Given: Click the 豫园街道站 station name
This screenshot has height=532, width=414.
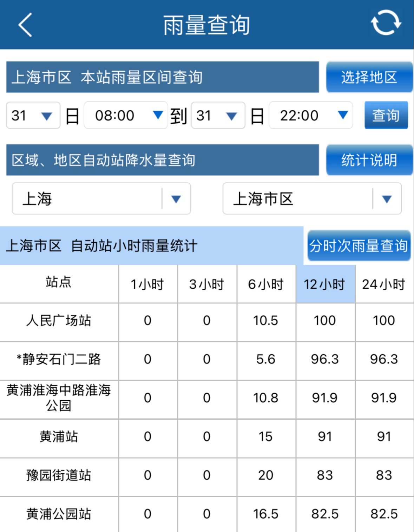Looking at the screenshot, I should (x=59, y=475).
